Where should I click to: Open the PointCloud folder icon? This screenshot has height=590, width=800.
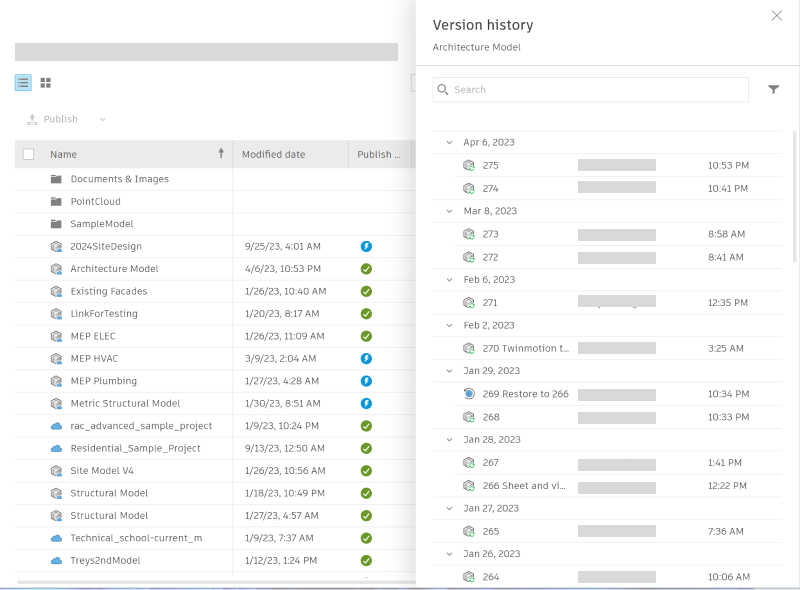[57, 201]
